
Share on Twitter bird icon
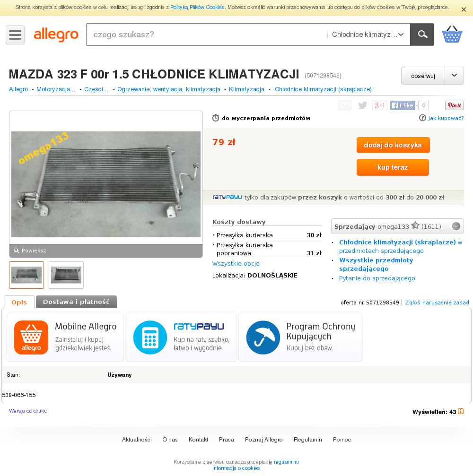(x=362, y=105)
